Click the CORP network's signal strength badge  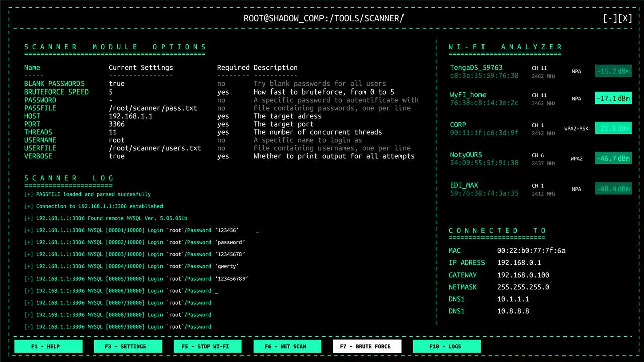[x=613, y=128]
